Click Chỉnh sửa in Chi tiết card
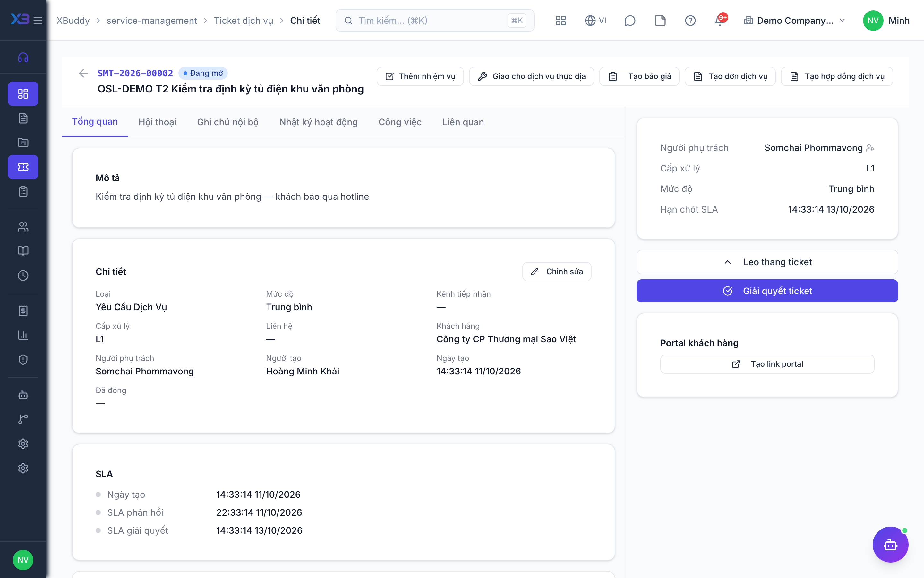 click(x=557, y=271)
